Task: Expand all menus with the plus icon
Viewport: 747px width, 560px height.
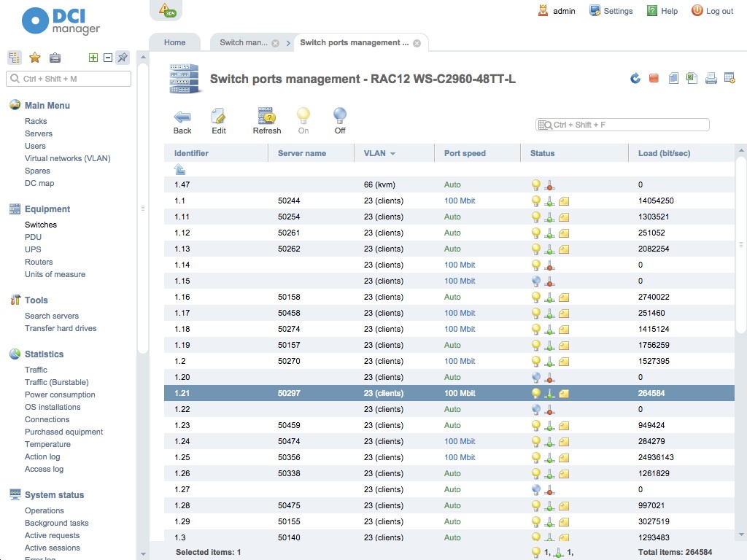Action: tap(93, 57)
